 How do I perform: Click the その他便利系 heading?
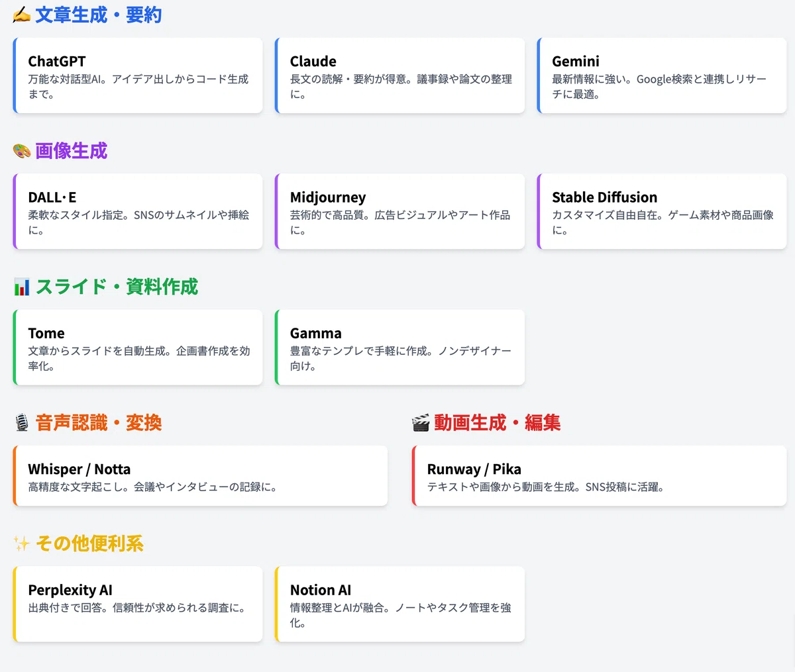pyautogui.click(x=89, y=544)
